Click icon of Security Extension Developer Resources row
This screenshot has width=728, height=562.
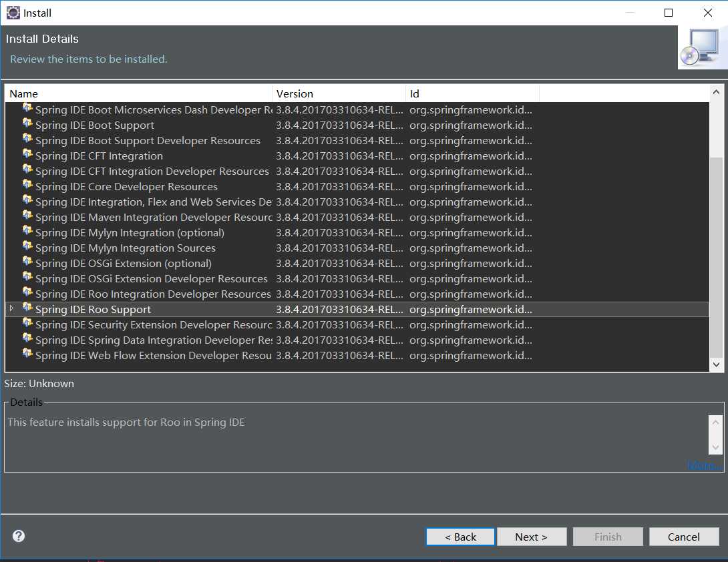point(27,323)
